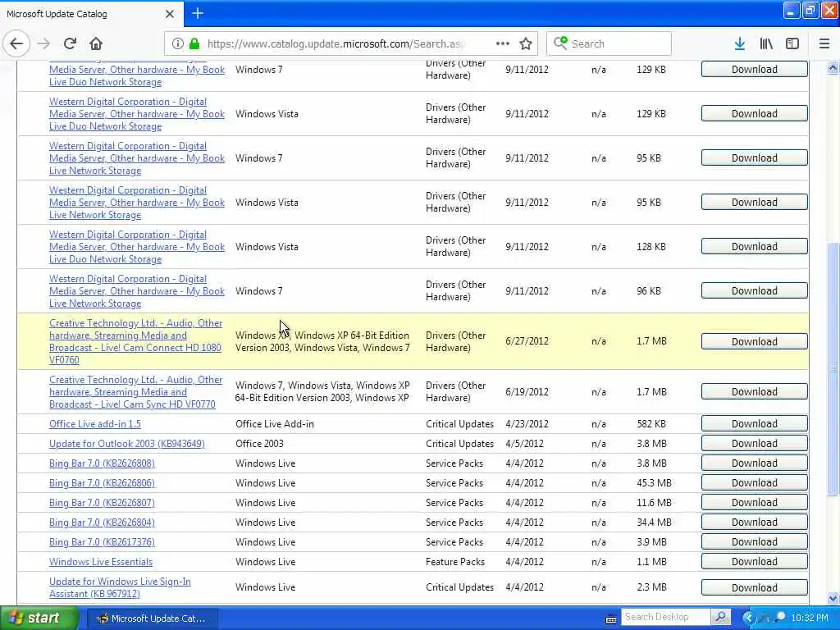Viewport: 840px width, 630px height.
Task: Download Bing Bar 7.0 KB2626806
Action: (x=755, y=482)
